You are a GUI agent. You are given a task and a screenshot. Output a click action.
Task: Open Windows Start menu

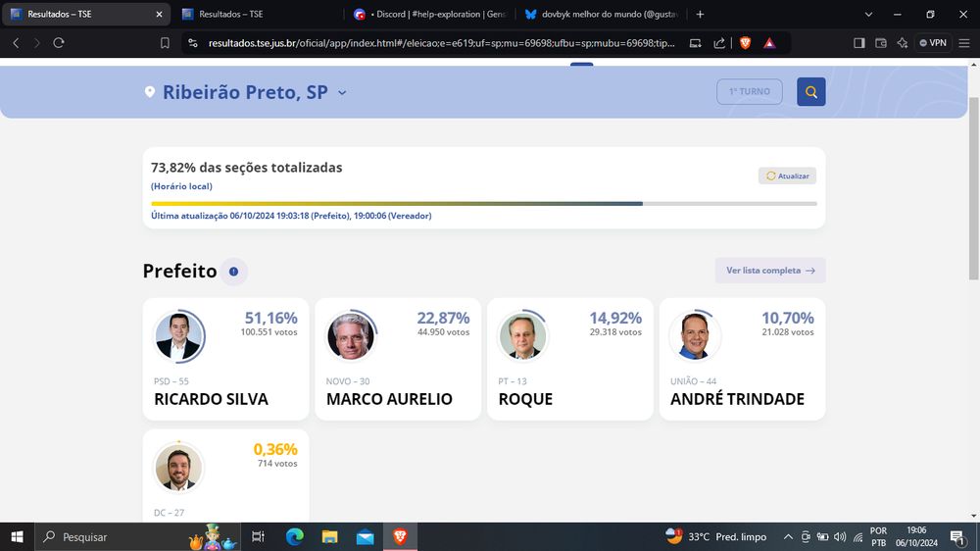(x=17, y=536)
